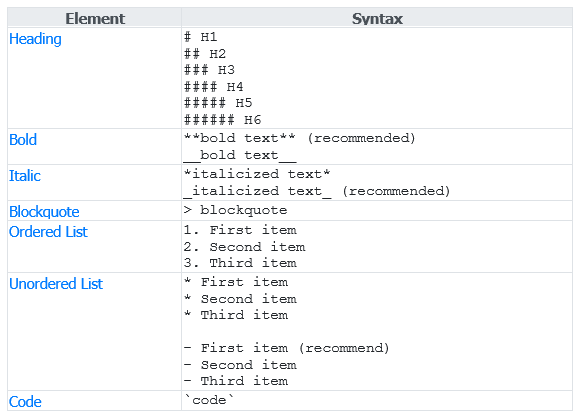
Task: Click the '* Second item' line
Action: [x=240, y=299]
